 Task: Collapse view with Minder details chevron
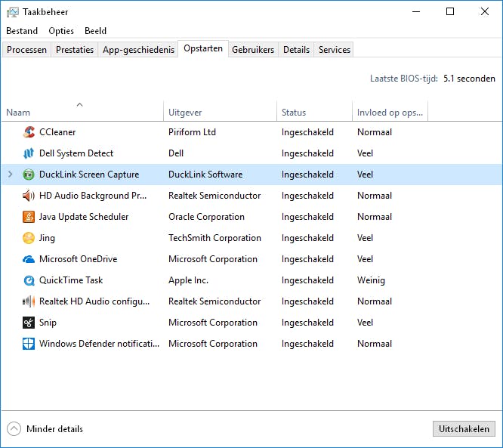pyautogui.click(x=14, y=429)
